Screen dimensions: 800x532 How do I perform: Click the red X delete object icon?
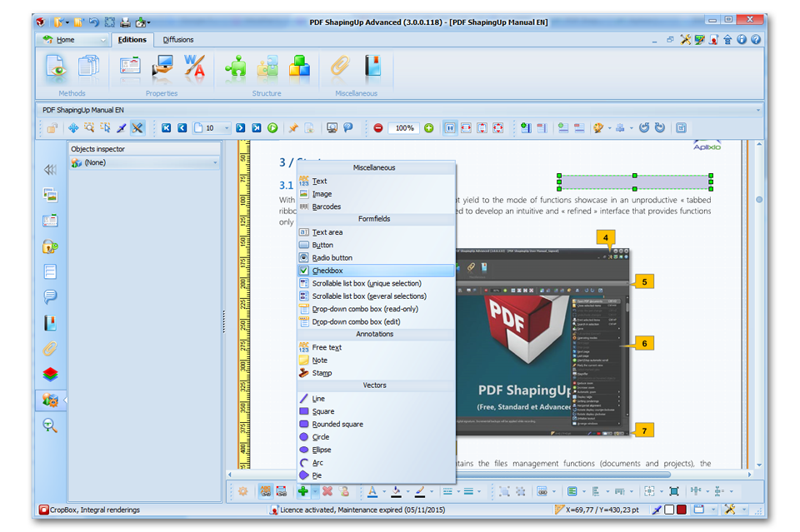[x=327, y=491]
